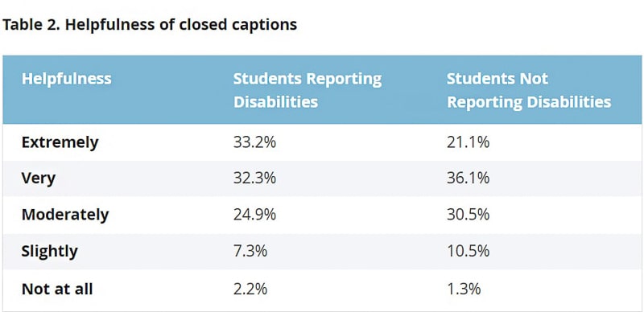
Task: Select the 'Extremely' row label
Action: pos(60,143)
